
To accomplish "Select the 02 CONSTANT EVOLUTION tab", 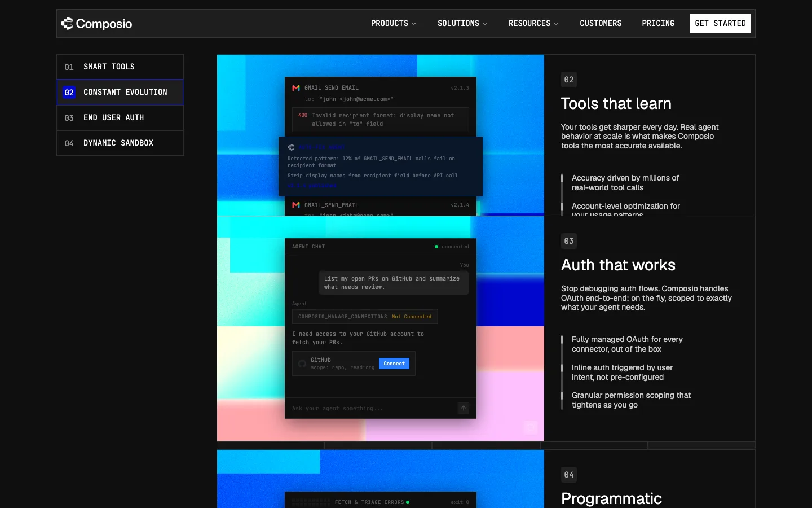I will pos(120,92).
